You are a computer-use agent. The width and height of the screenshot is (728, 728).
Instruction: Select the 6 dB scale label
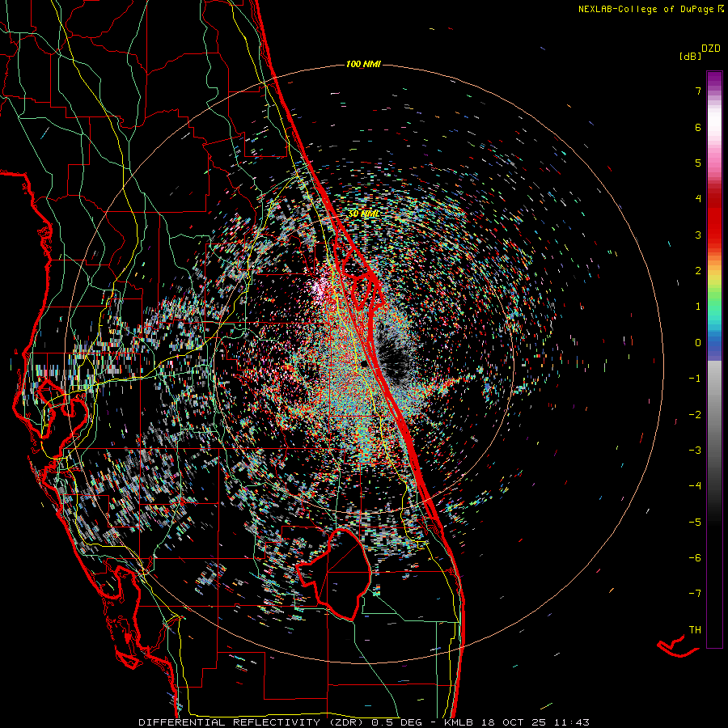click(697, 127)
